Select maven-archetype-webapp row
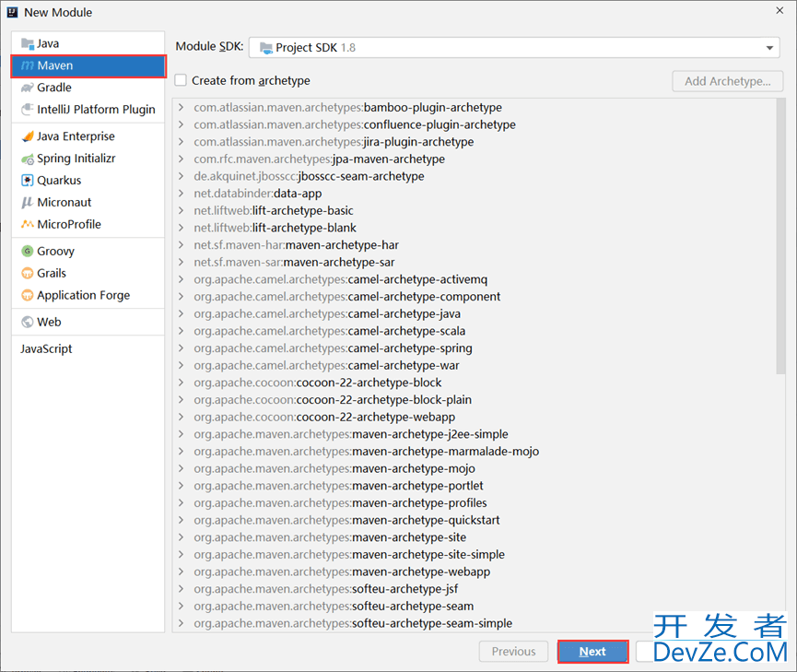Screen dimensions: 797x672 tap(475, 572)
